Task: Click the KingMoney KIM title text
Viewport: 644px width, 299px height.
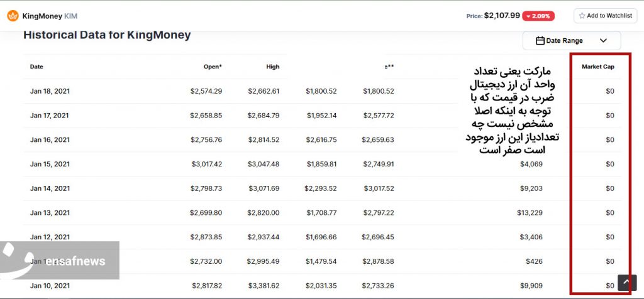Action: click(50, 16)
